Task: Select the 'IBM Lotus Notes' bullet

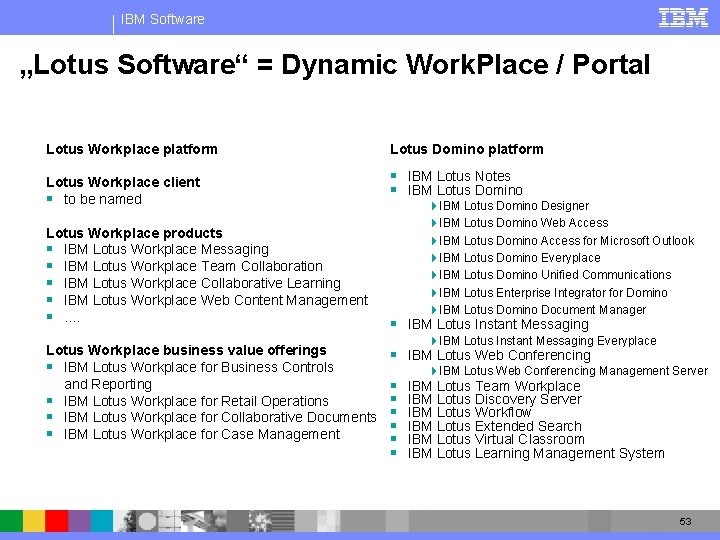Action: pyautogui.click(x=459, y=176)
